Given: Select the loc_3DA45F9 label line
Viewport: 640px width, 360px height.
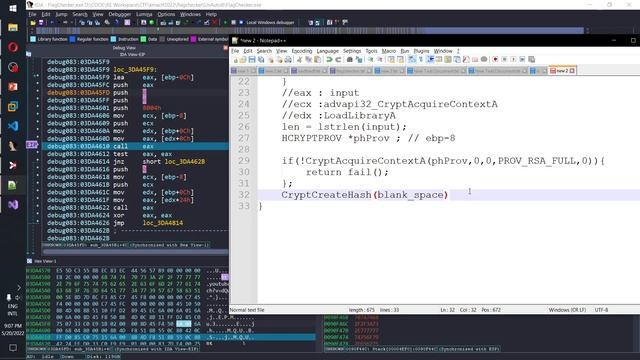Looking at the screenshot, I should [135, 69].
